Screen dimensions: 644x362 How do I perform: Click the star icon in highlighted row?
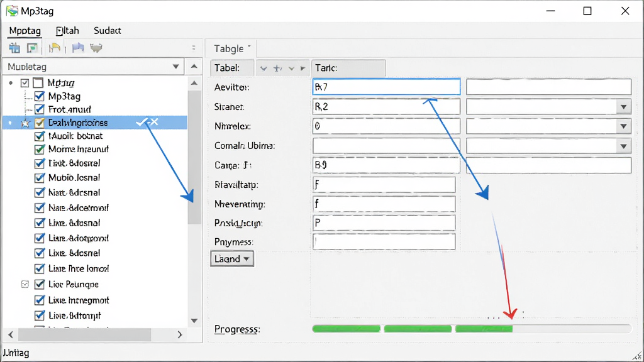coord(25,123)
